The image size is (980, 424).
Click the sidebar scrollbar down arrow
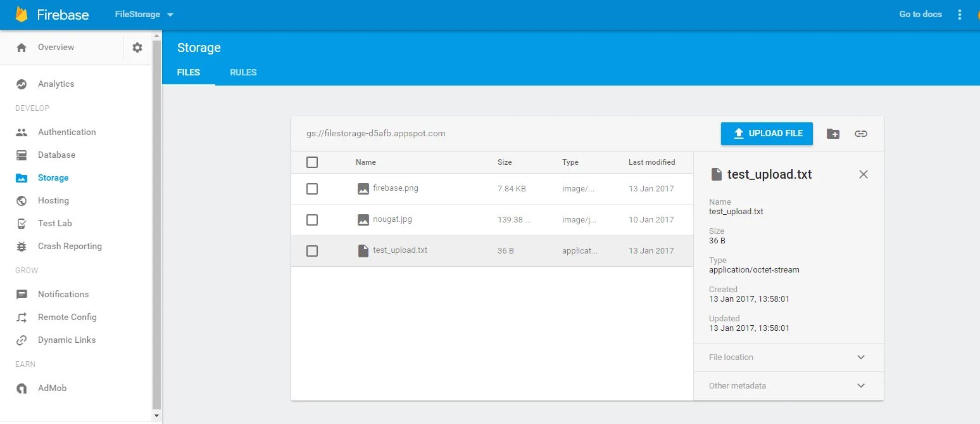[x=157, y=416]
